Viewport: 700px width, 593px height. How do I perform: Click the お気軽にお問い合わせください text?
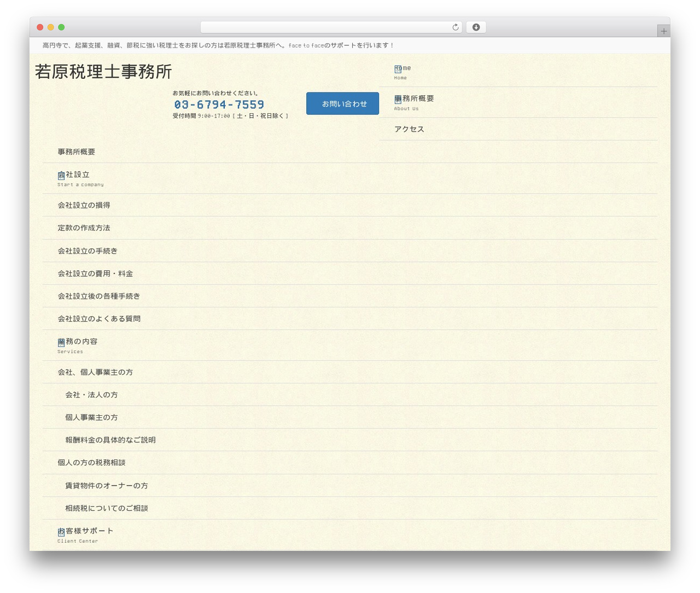[216, 93]
